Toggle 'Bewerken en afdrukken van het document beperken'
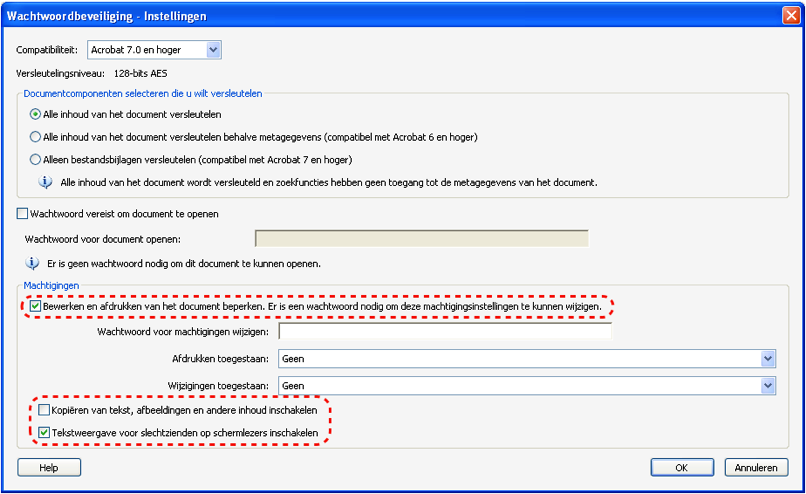This screenshot has height=494, width=806. click(35, 306)
